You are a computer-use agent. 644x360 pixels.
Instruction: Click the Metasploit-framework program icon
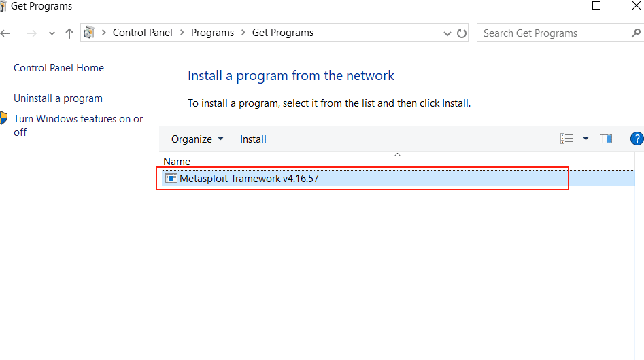click(171, 179)
